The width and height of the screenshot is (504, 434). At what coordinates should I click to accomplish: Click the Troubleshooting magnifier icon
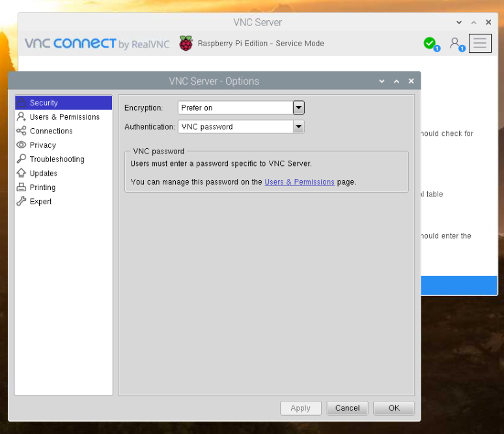[21, 159]
